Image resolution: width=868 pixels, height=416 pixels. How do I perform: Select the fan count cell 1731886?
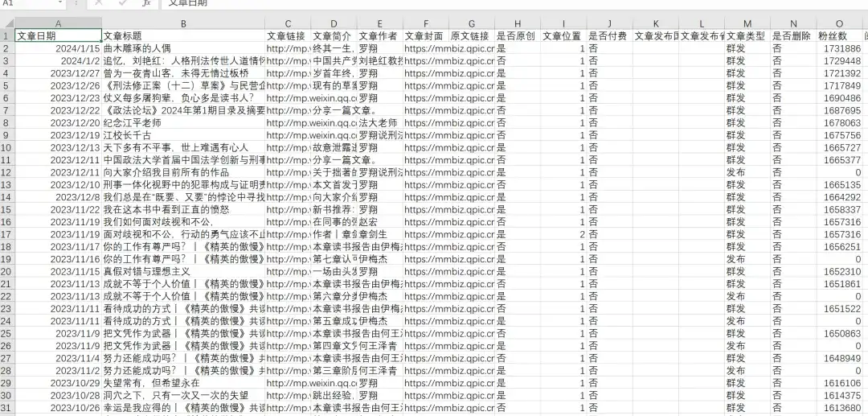pos(839,49)
